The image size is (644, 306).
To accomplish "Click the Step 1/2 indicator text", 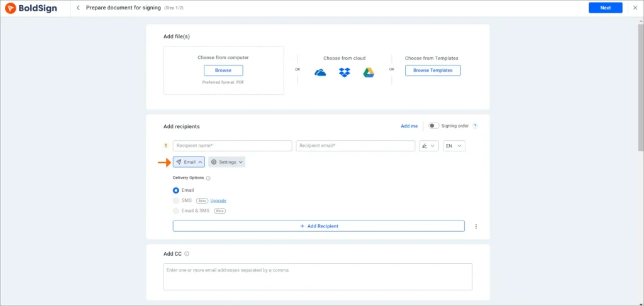I will pyautogui.click(x=174, y=8).
